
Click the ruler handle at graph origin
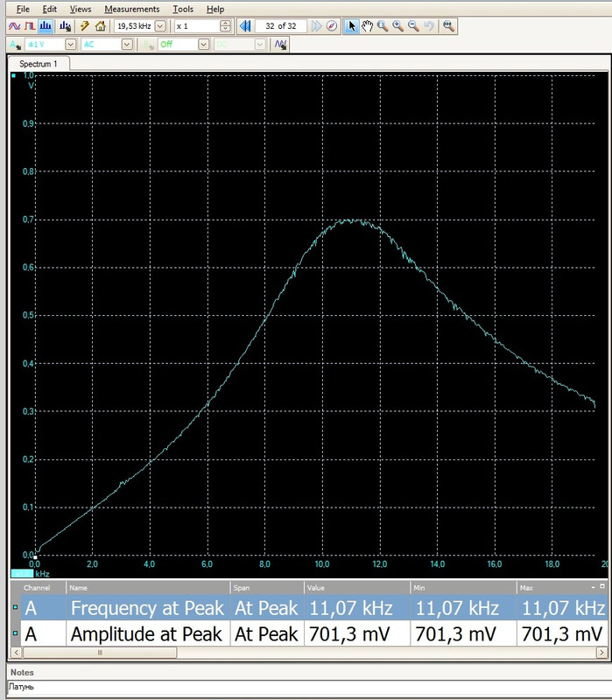[x=35, y=556]
